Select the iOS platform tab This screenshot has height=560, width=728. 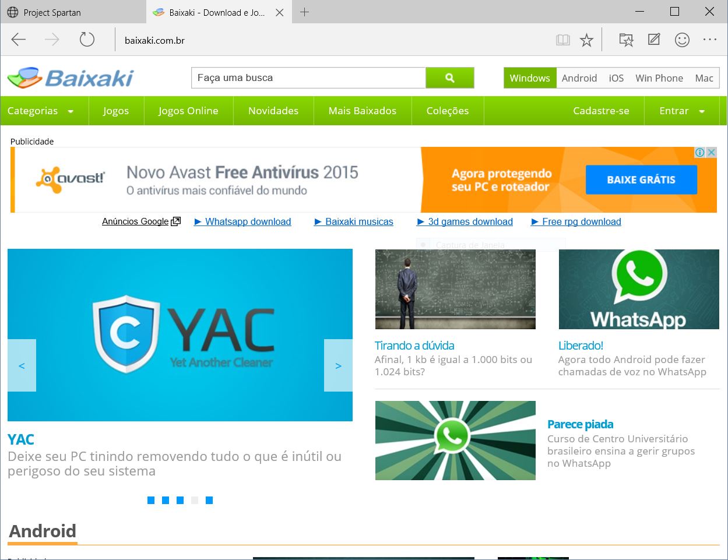(x=616, y=78)
